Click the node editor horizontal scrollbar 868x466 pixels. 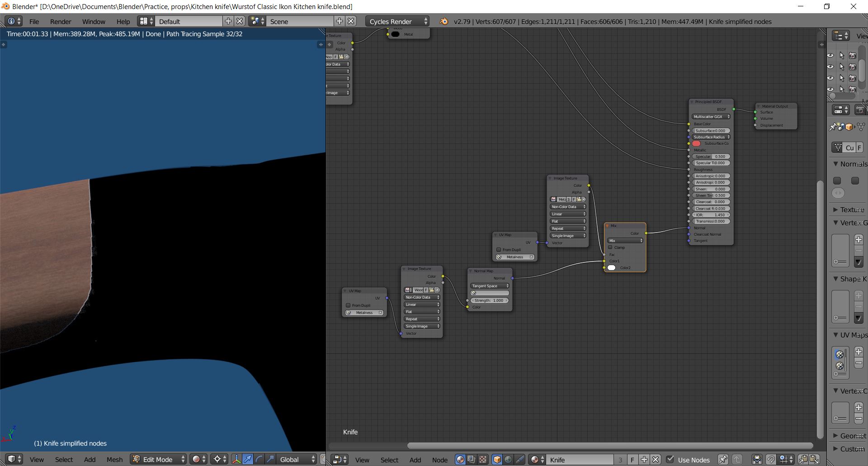pyautogui.click(x=610, y=446)
